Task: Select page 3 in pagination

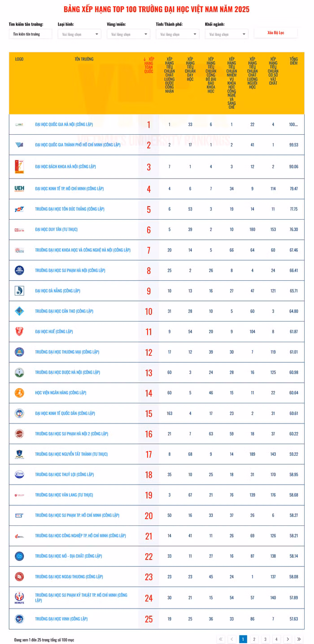Action: 265,639
